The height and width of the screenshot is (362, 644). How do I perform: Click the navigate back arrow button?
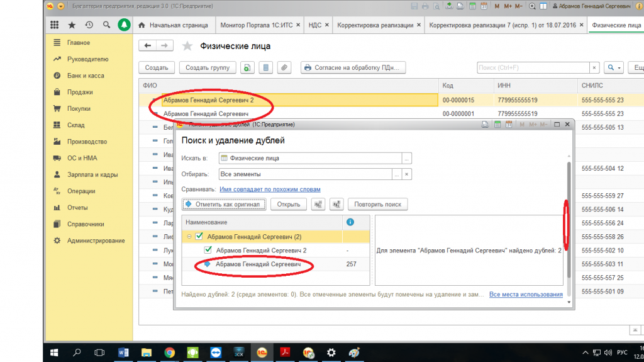pos(148,46)
